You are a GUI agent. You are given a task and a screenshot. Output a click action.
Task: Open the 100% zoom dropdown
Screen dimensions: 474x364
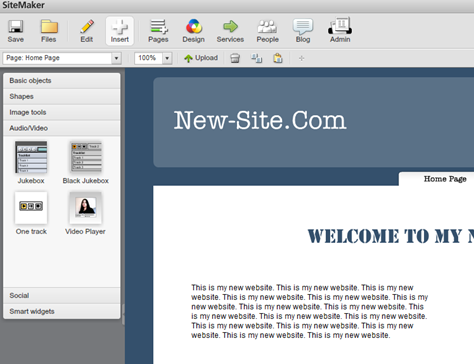click(153, 58)
